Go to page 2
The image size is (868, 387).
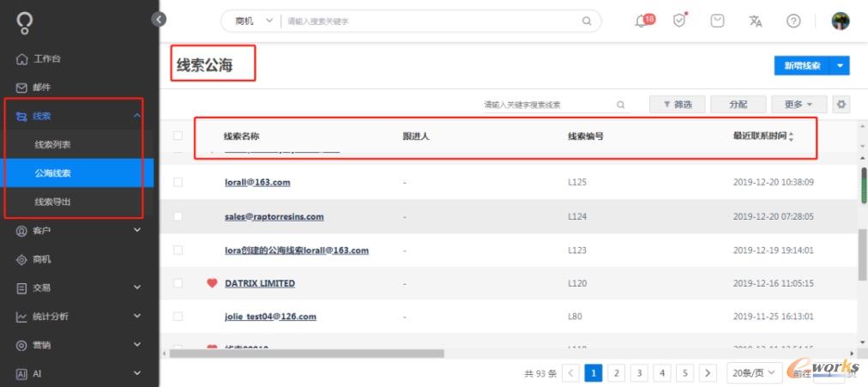[616, 372]
